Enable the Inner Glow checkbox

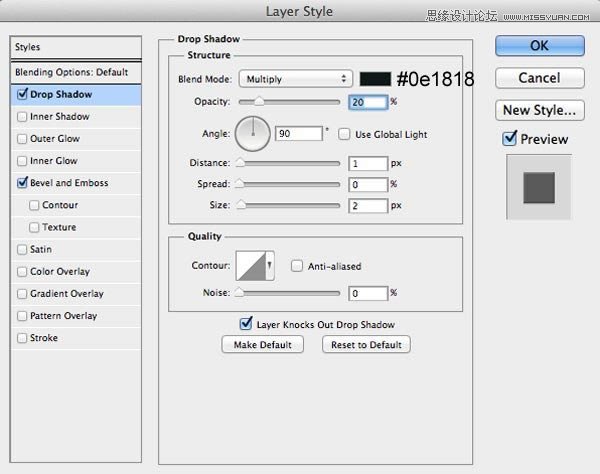(x=22, y=161)
